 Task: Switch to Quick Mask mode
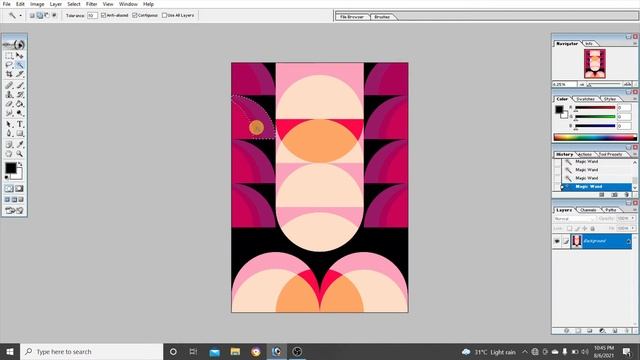(19, 189)
